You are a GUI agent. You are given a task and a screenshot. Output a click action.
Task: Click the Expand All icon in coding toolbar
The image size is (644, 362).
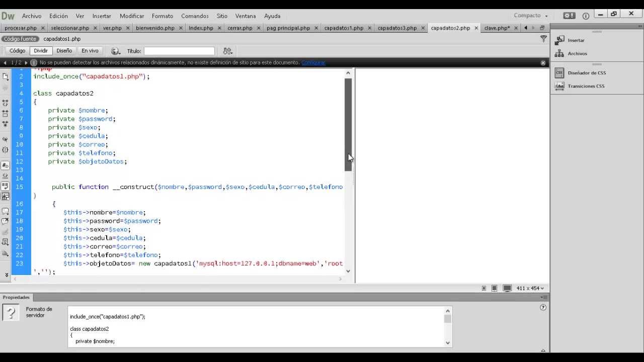(6, 124)
